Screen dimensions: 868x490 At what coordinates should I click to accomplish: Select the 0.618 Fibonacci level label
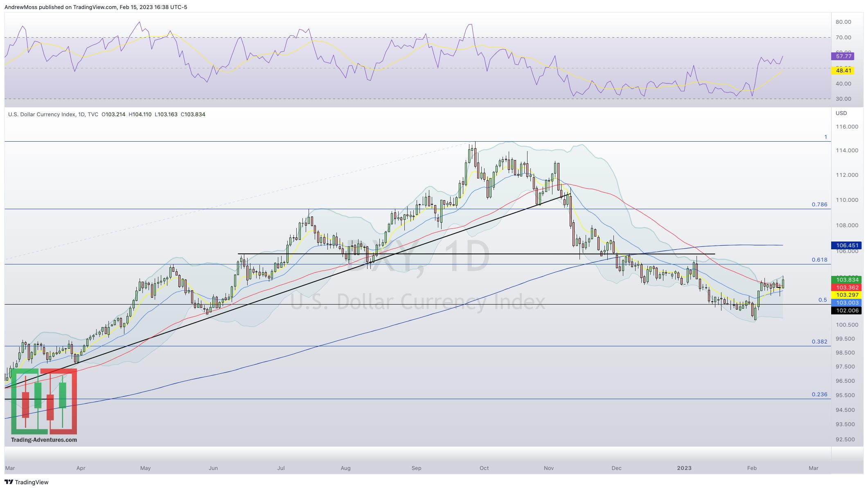(x=819, y=260)
